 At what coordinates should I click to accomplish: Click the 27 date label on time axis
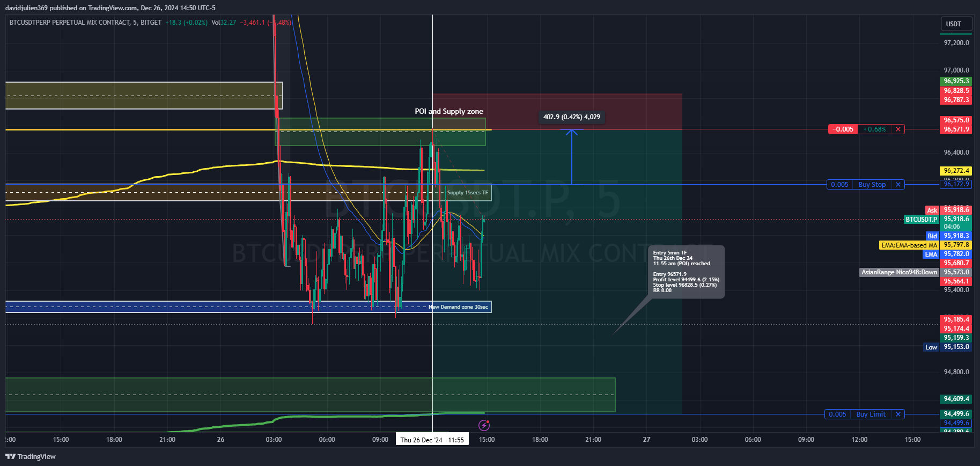point(646,440)
